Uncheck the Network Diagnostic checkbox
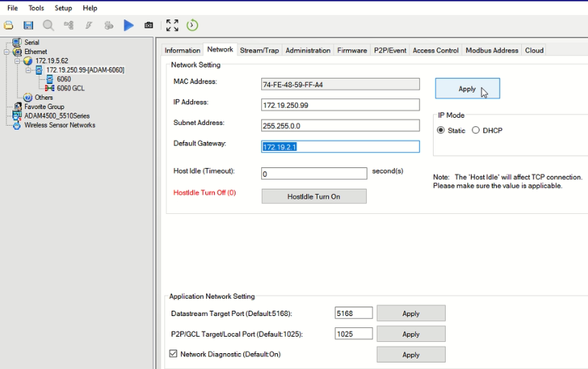 pyautogui.click(x=173, y=354)
